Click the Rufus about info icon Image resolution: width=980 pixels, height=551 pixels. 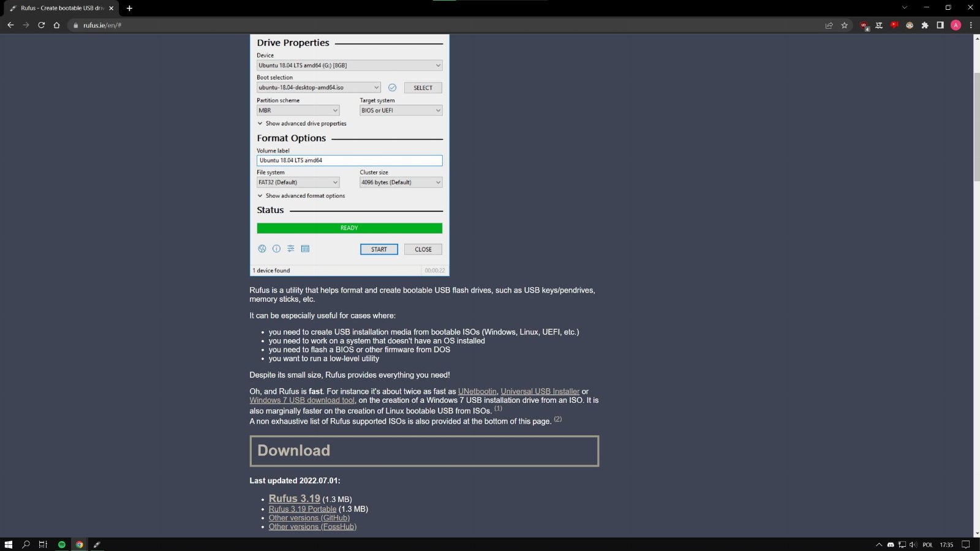point(276,249)
